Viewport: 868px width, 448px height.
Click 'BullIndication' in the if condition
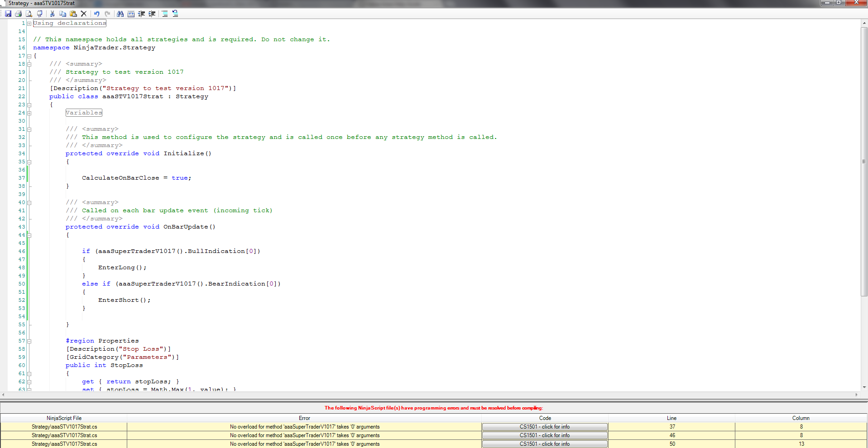(216, 251)
